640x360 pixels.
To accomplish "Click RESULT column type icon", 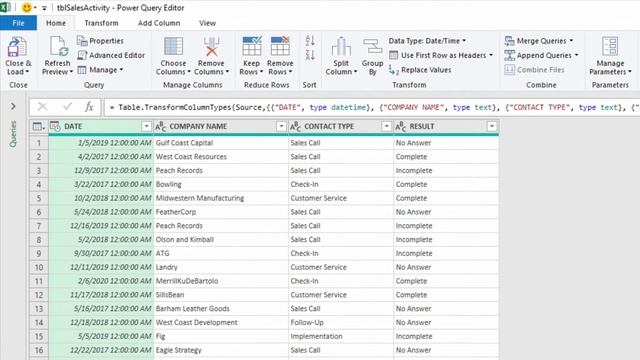I will pyautogui.click(x=400, y=127).
